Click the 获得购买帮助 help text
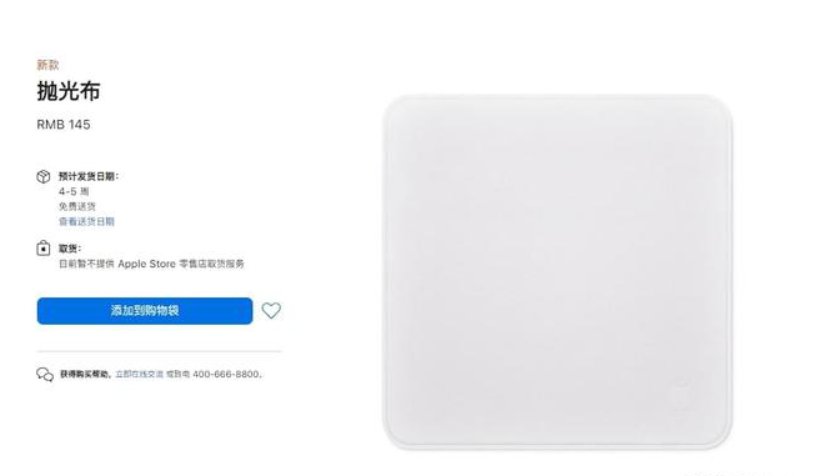This screenshot has height=476, width=814. pos(86,374)
